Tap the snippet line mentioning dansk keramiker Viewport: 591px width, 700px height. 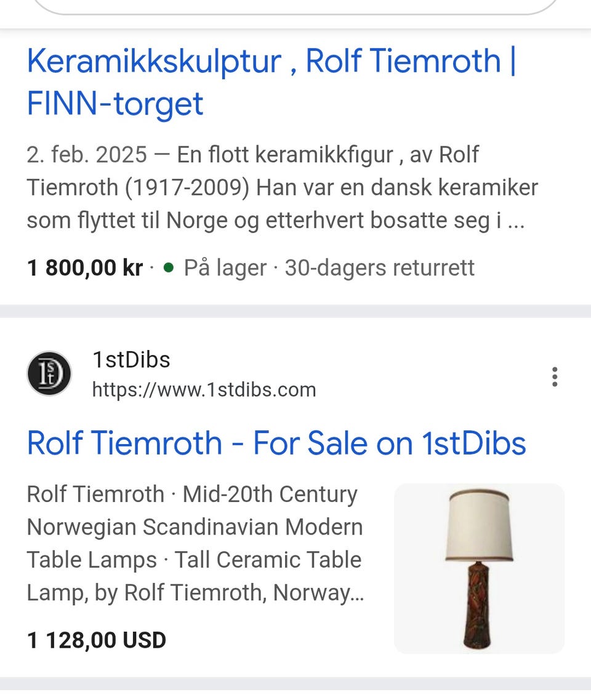pyautogui.click(x=283, y=187)
